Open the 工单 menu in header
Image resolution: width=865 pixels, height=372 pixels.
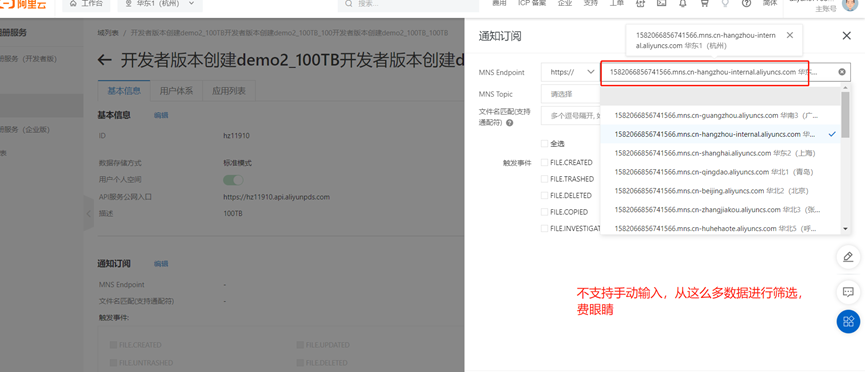click(617, 3)
